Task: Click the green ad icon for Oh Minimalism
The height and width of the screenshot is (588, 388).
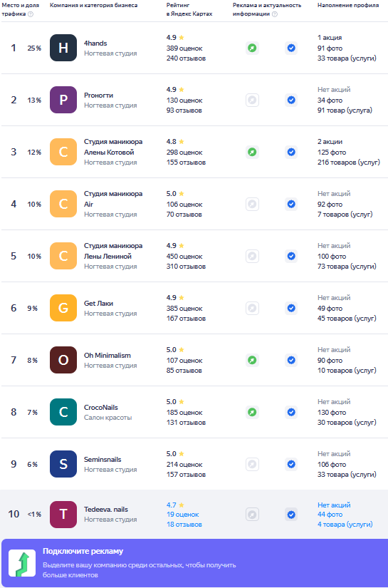Action: click(253, 361)
